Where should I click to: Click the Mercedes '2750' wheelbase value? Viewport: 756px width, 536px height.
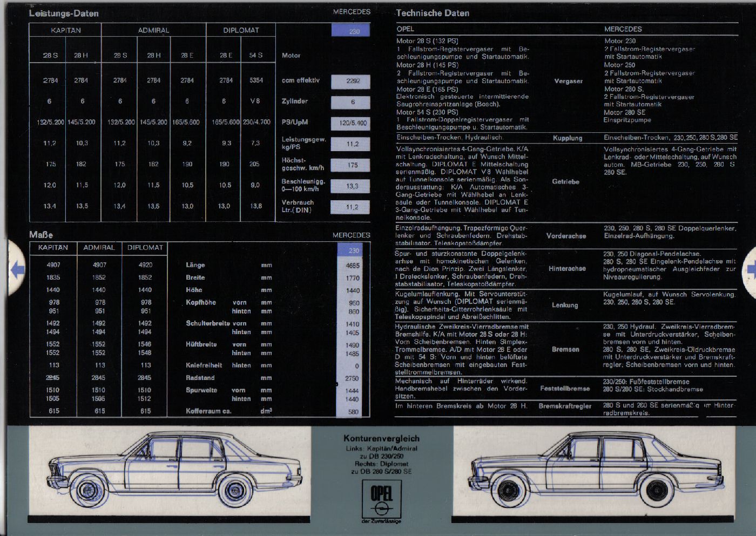(352, 379)
